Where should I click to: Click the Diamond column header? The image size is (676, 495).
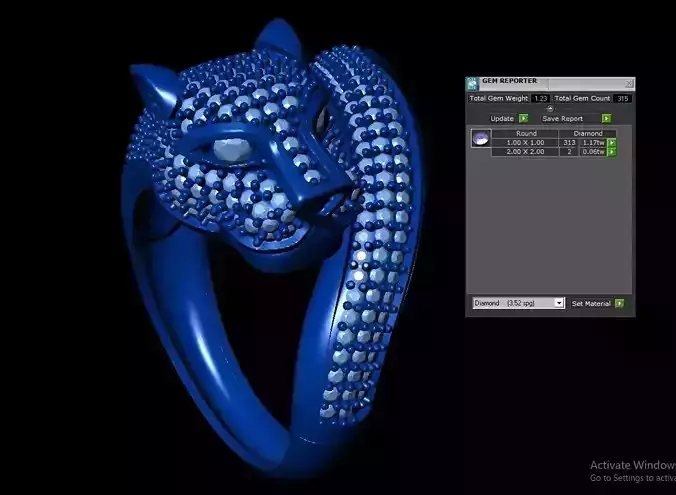click(x=588, y=133)
